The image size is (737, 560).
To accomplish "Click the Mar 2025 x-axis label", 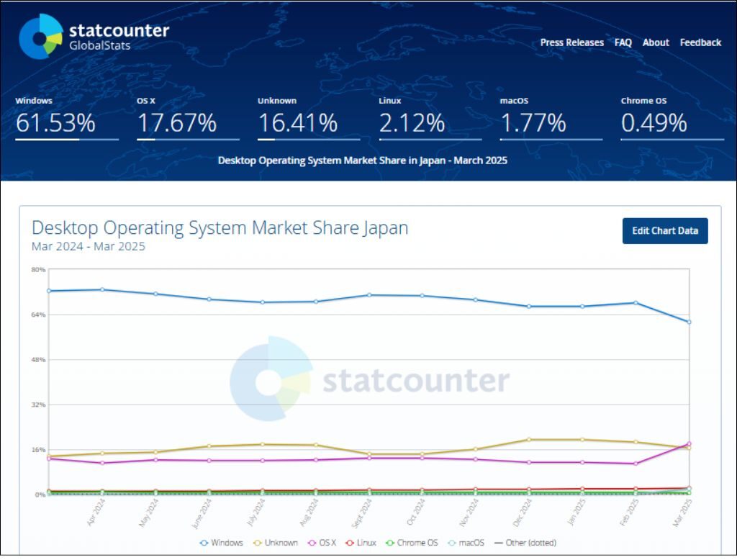I will click(x=682, y=512).
